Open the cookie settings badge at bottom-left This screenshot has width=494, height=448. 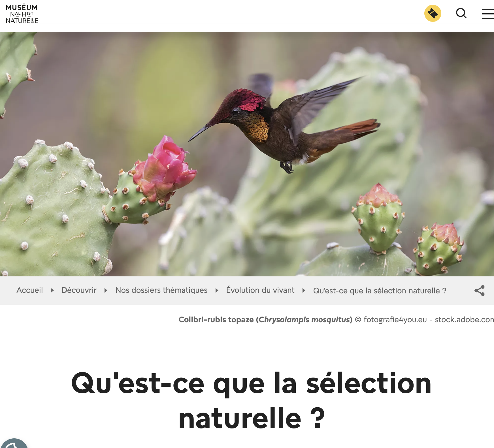[14, 443]
